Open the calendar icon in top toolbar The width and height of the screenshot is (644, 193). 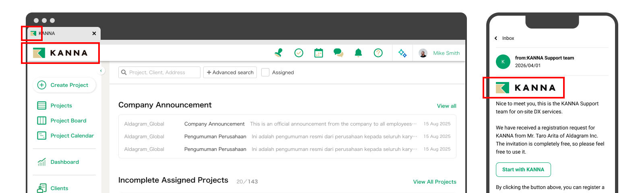[318, 53]
